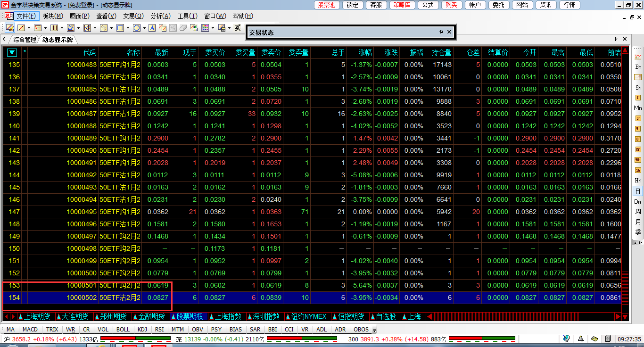644x347 pixels.
Task: Click the bell alert icon in status bar
Action: pos(580,339)
